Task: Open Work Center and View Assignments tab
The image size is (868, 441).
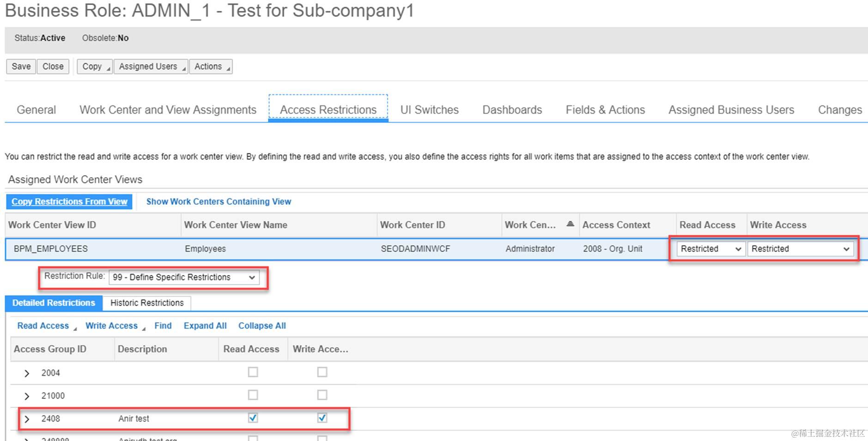Action: 168,110
